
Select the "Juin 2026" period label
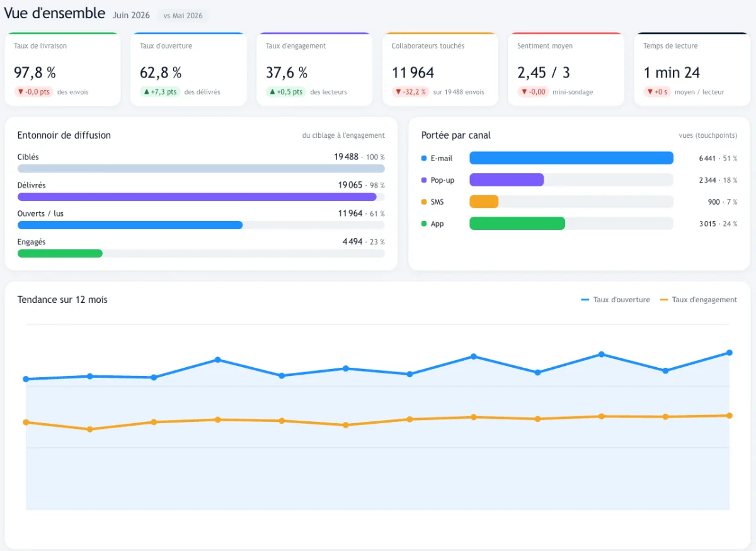[x=132, y=15]
